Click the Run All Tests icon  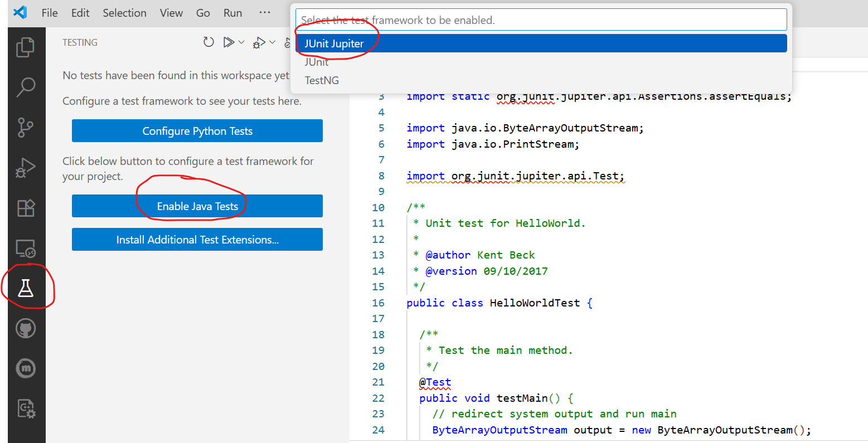(x=229, y=42)
